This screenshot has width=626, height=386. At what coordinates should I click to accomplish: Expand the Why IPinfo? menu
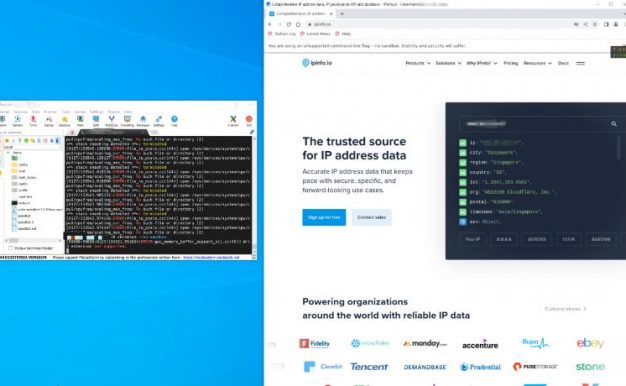(481, 63)
